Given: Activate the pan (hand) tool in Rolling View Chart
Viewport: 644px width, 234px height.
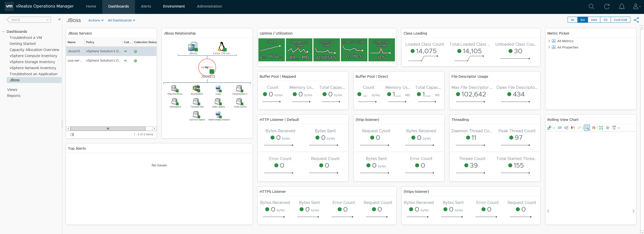Looking at the screenshot, I should pos(594,128).
